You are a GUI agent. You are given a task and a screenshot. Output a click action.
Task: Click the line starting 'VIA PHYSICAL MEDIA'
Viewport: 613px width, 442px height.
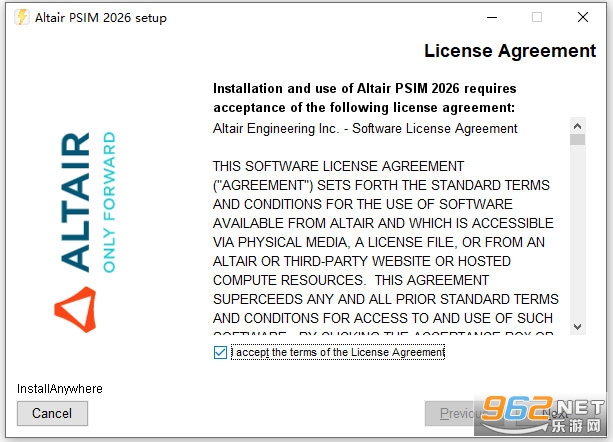(379, 242)
